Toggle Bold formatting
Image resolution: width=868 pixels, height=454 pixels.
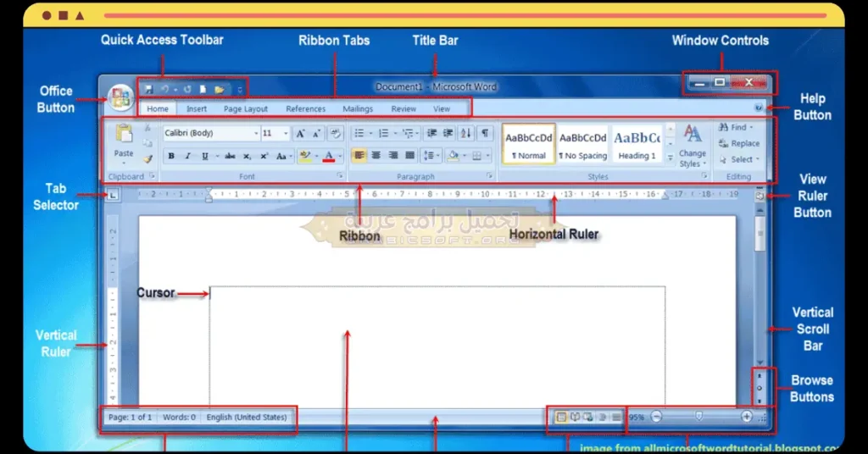(171, 156)
